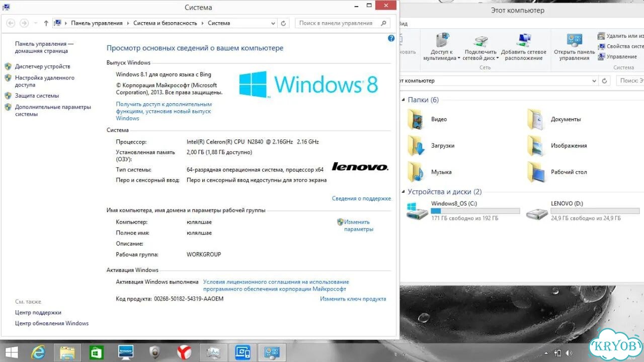Click the C: drive free space bar
The width and height of the screenshot is (644, 362).
[x=475, y=211]
